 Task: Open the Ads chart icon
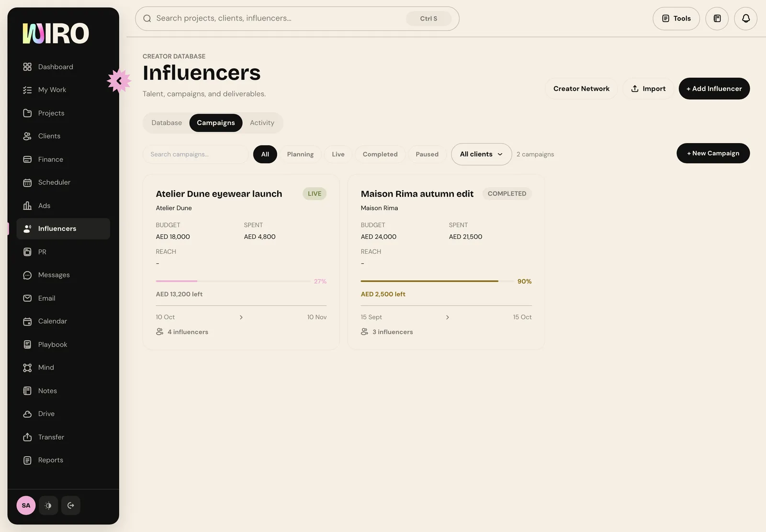27,205
